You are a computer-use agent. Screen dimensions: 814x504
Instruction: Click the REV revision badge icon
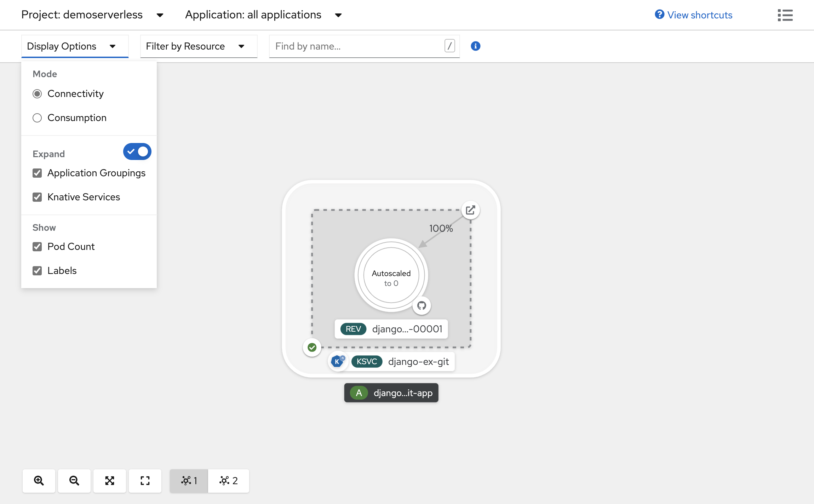click(x=354, y=329)
